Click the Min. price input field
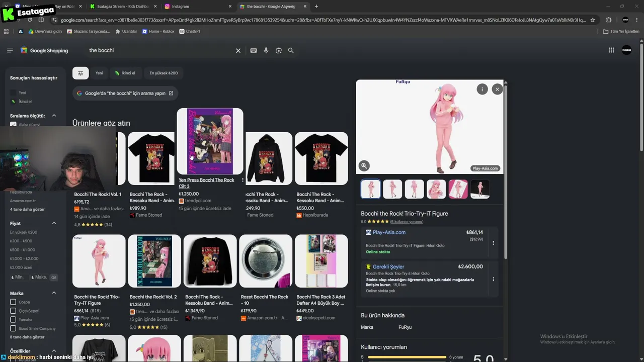The height and width of the screenshot is (362, 644). [x=19, y=277]
